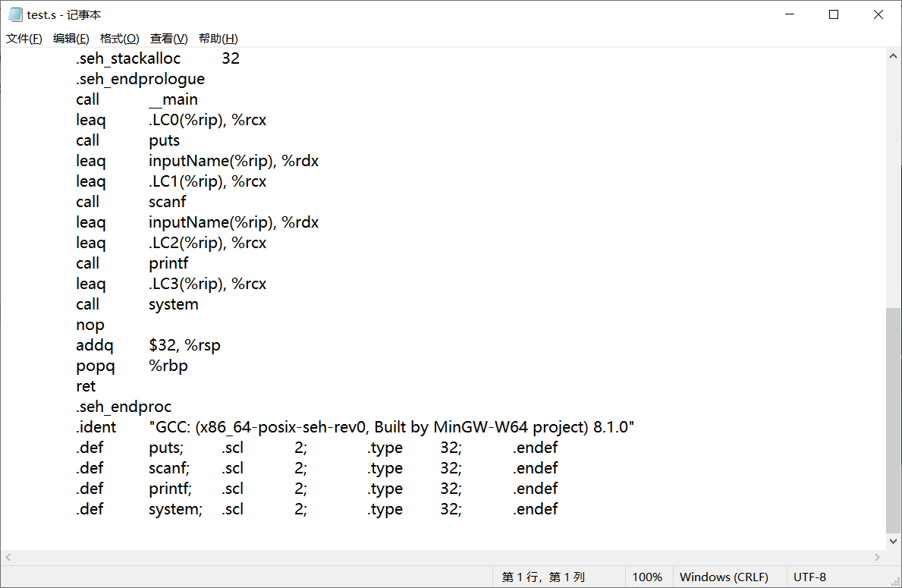The image size is (902, 588).
Task: Open the 格式(O) menu
Action: 118,38
